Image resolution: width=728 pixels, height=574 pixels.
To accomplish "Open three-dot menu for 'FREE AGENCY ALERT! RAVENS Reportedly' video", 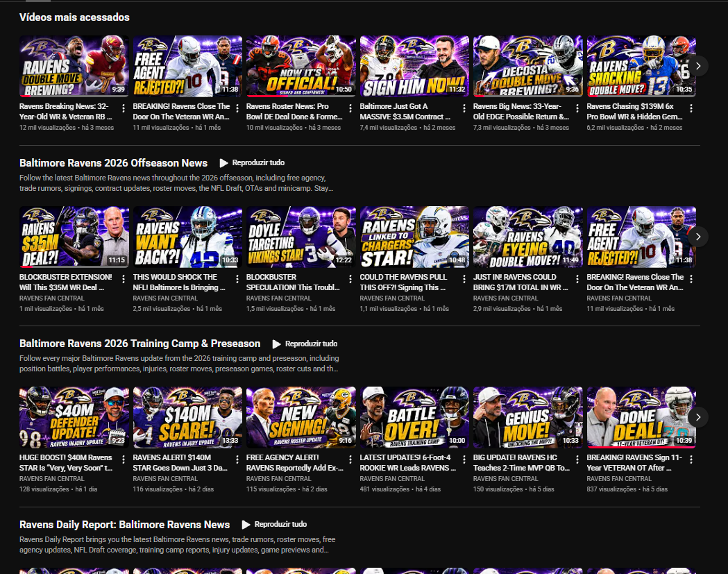I will (350, 459).
